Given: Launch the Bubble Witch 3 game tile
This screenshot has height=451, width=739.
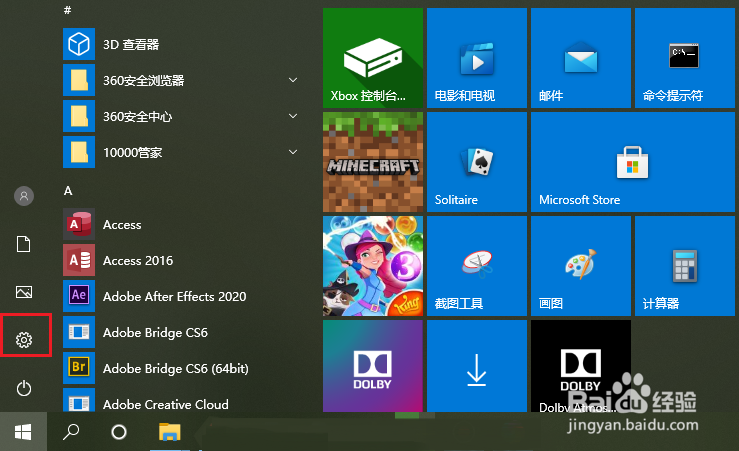Looking at the screenshot, I should point(373,266).
